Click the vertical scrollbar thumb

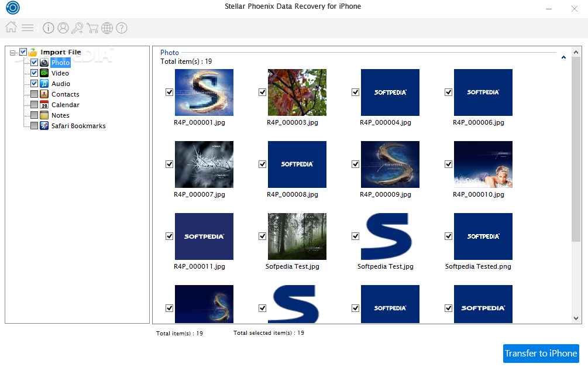pos(576,149)
